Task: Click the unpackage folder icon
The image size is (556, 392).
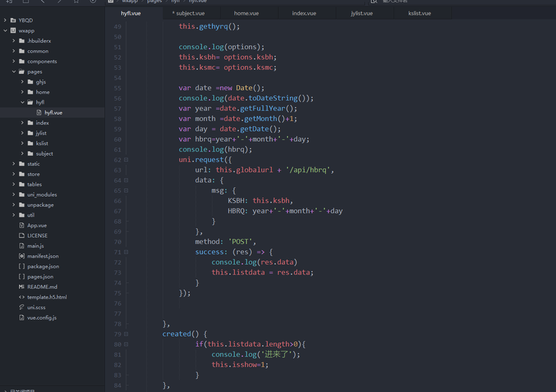Action: 22,205
